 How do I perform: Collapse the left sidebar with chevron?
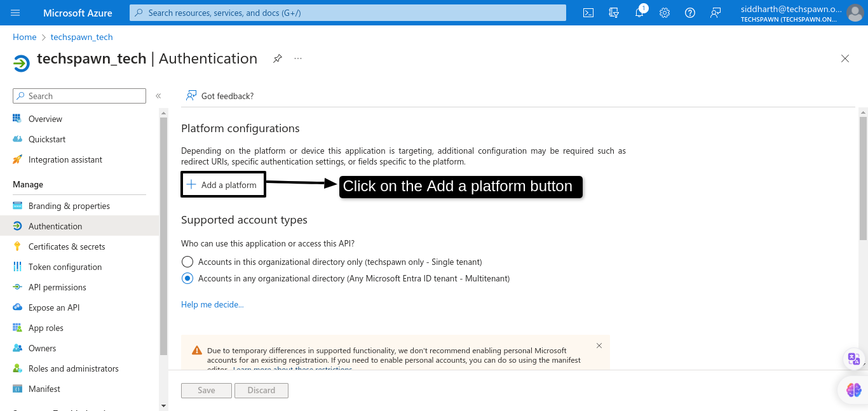tap(158, 96)
